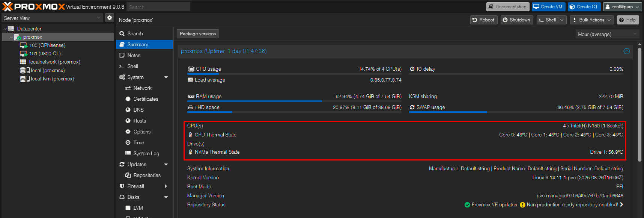Click the SWAP usage refresh icon
Image resolution: width=644 pixels, height=218 pixels.
click(x=412, y=107)
